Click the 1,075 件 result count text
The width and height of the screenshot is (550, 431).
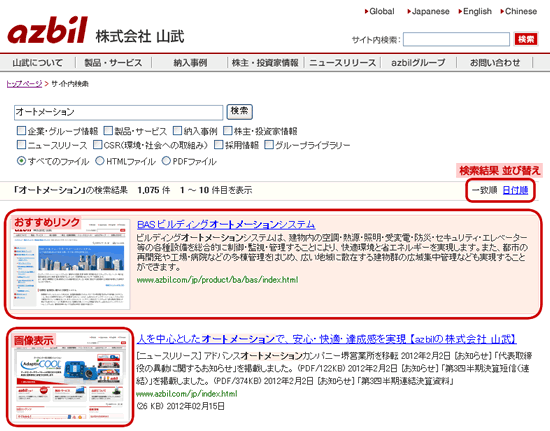click(x=154, y=190)
